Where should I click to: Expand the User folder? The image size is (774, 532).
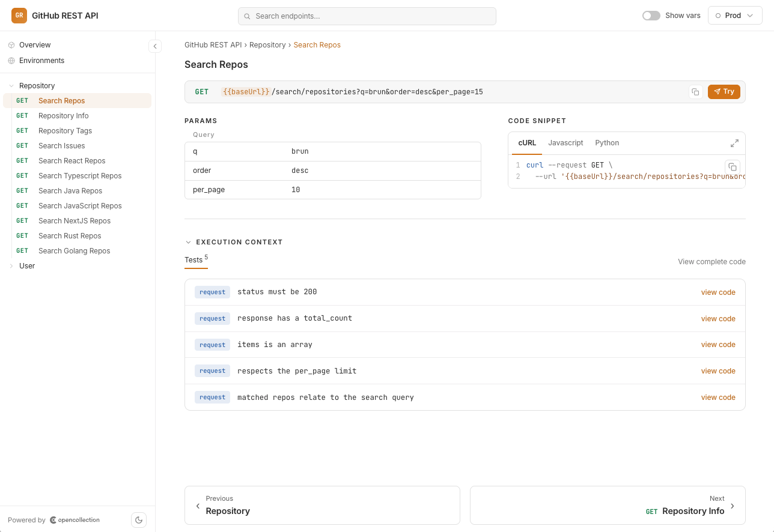click(11, 266)
